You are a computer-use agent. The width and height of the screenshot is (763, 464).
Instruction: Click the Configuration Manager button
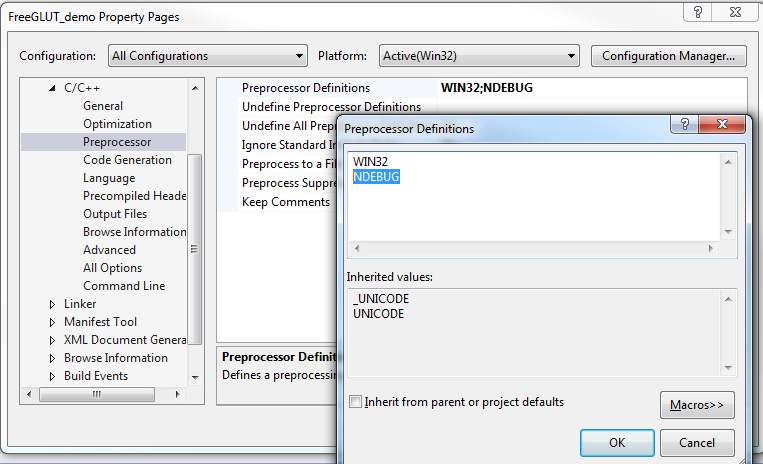[x=668, y=56]
